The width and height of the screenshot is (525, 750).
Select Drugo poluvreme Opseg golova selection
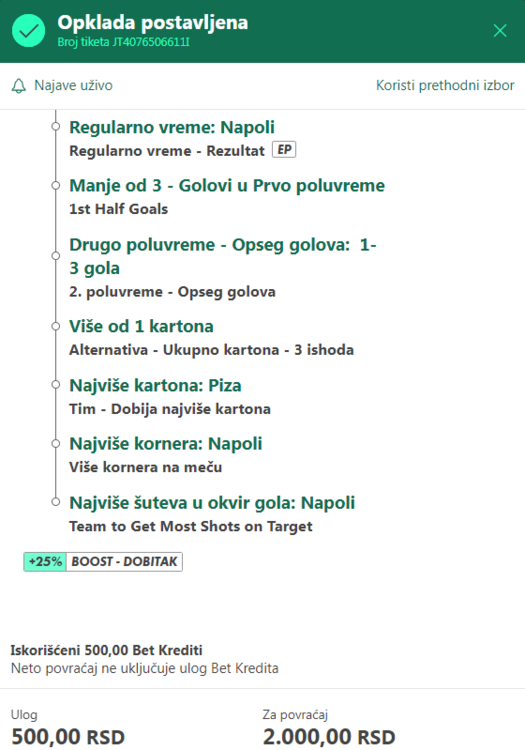tap(223, 256)
